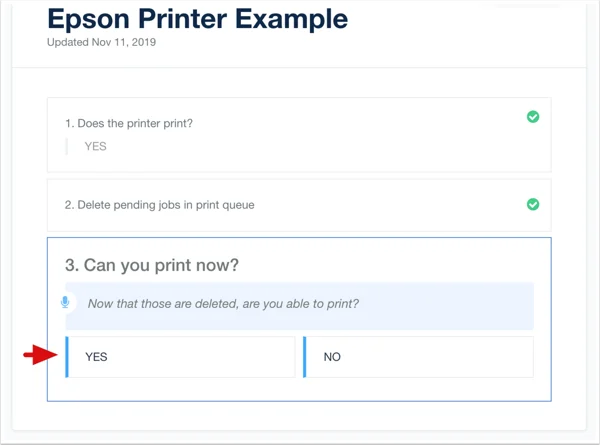This screenshot has height=445, width=600.
Task: Click the blue accent bar of the YES option
Action: point(67,357)
